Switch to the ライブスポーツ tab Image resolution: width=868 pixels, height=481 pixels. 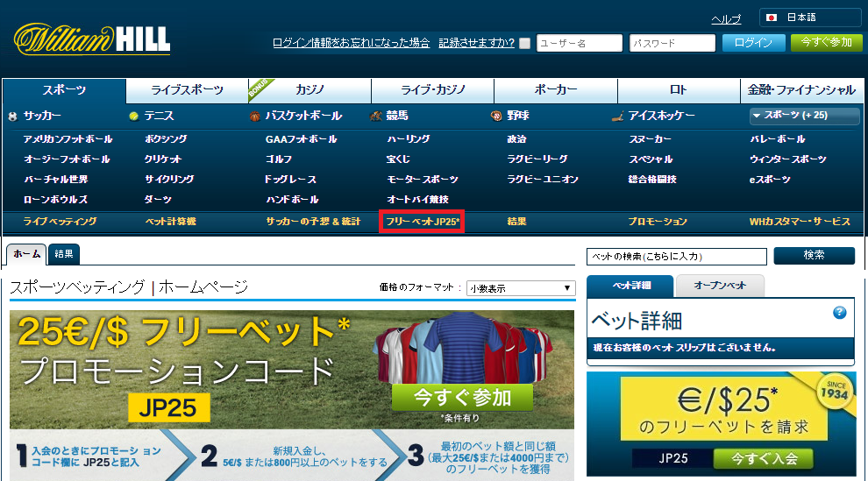[187, 90]
